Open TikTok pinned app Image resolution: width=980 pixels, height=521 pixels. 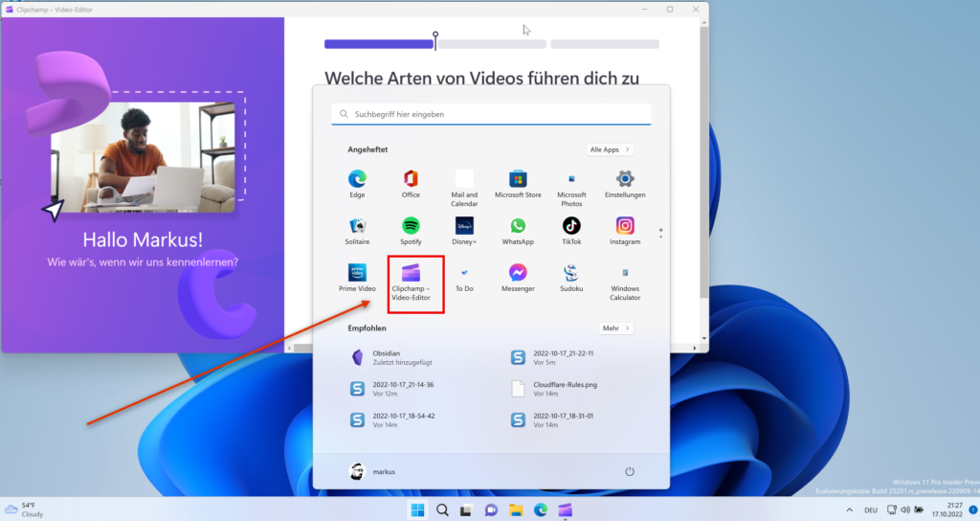pyautogui.click(x=571, y=231)
